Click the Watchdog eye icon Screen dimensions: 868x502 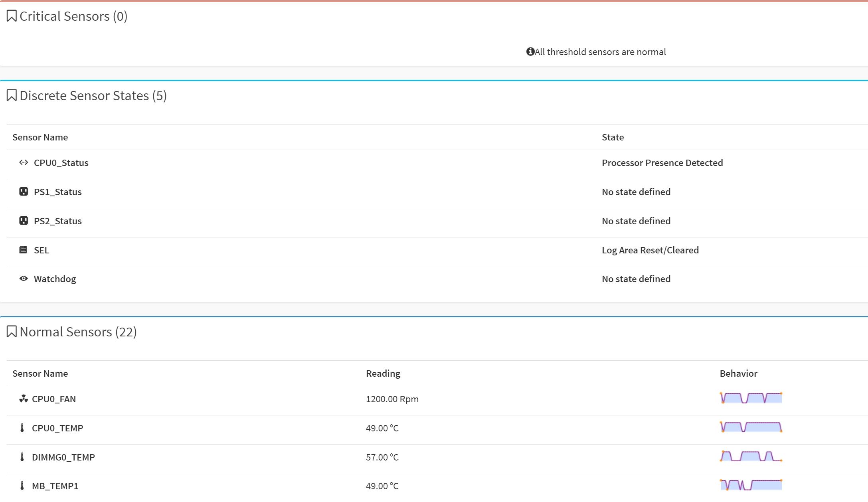24,279
